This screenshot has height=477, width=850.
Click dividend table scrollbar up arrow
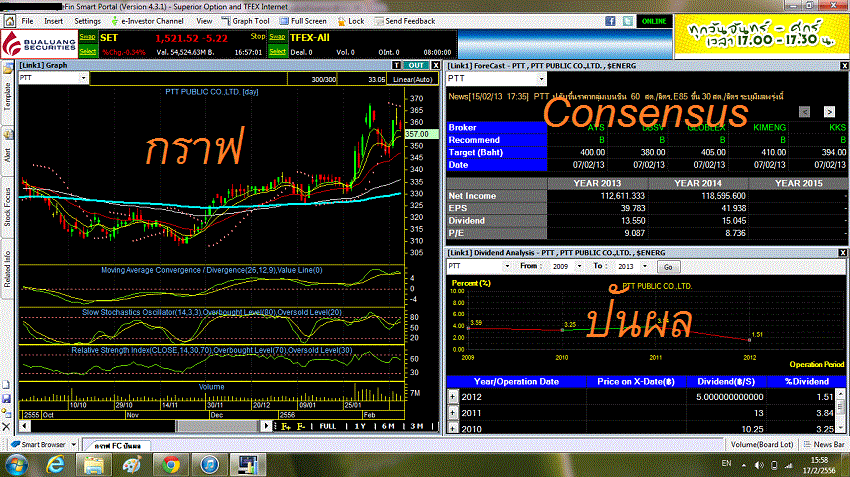click(840, 394)
